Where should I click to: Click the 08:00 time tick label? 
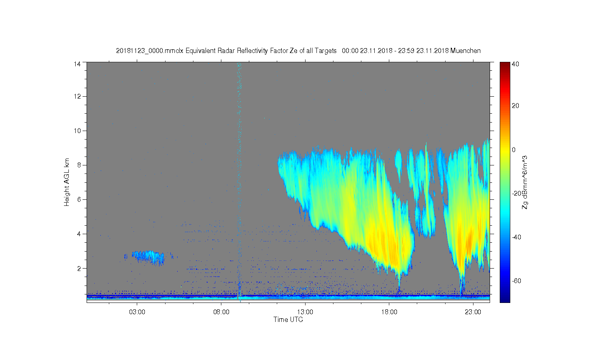click(221, 312)
